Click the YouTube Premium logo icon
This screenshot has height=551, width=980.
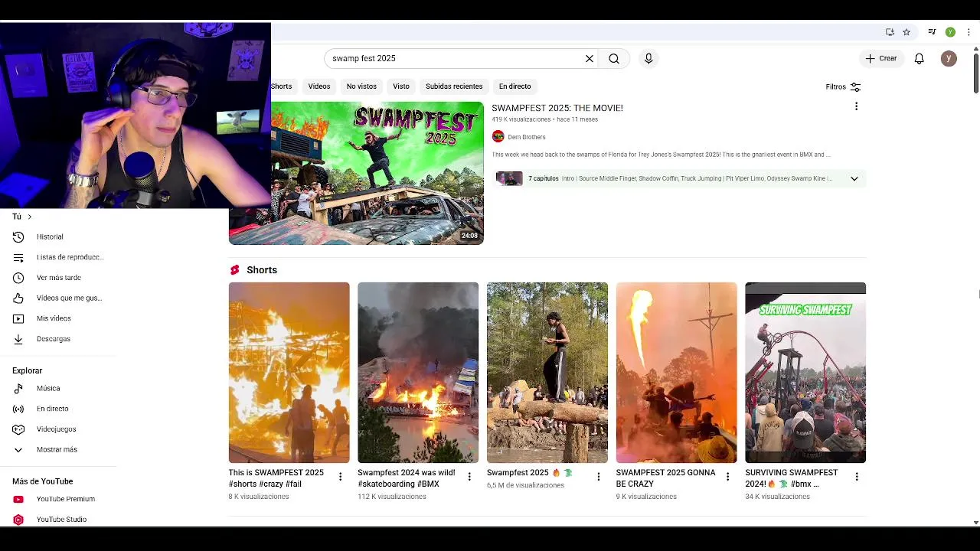18,499
